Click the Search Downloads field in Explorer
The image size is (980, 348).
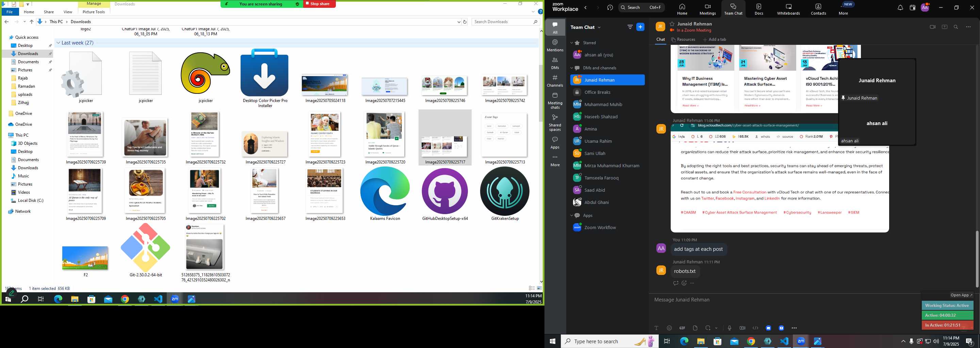[506, 22]
